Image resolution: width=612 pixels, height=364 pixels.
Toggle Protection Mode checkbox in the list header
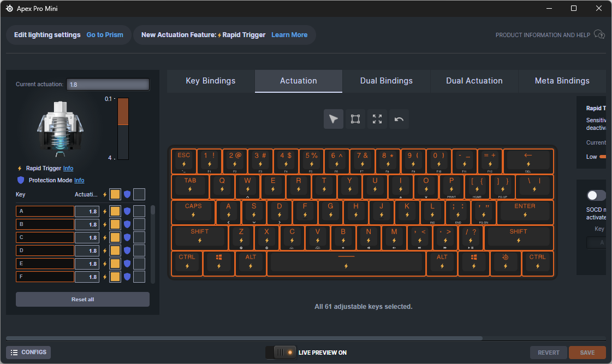pyautogui.click(x=139, y=194)
